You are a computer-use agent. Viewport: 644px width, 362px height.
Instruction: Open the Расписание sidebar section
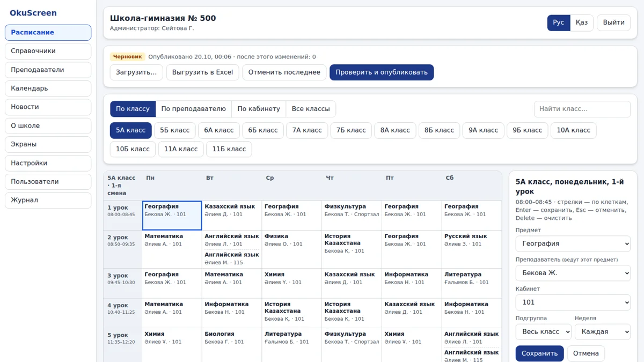pos(48,32)
